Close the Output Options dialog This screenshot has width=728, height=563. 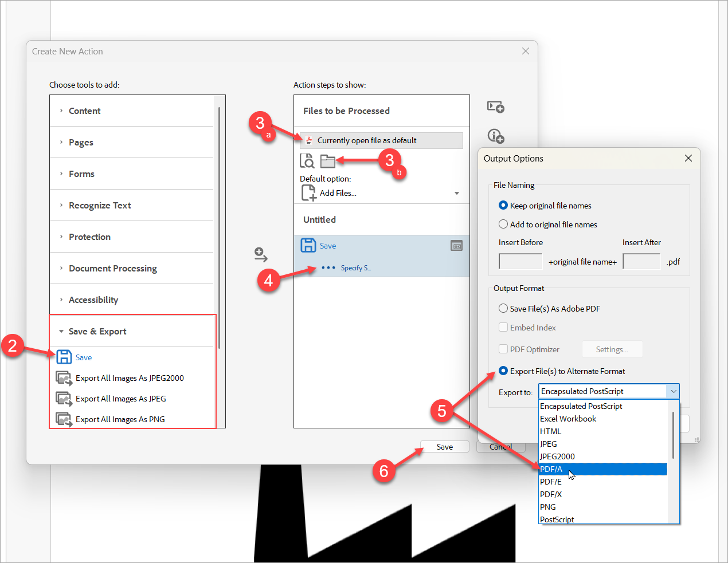click(x=688, y=158)
